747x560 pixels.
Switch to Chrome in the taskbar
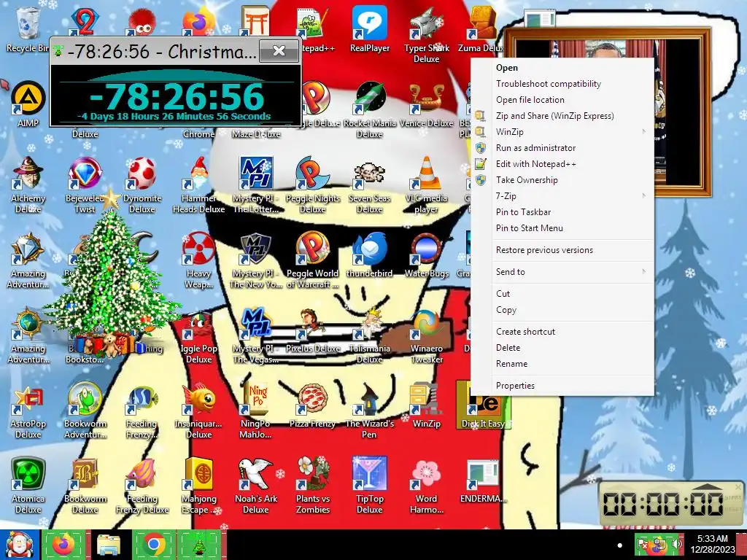coord(154,544)
